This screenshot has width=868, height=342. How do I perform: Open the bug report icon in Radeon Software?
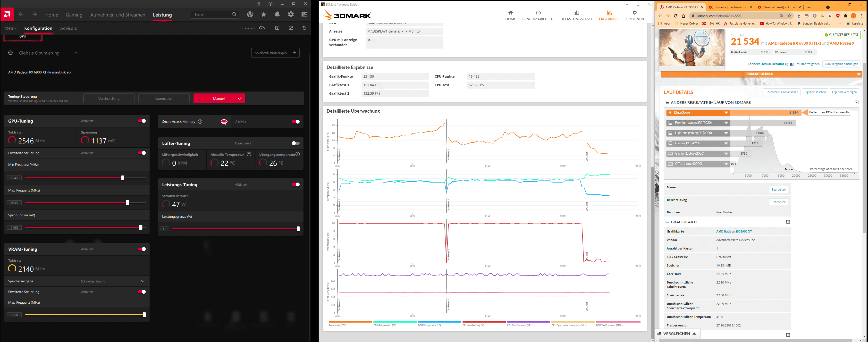point(259,4)
